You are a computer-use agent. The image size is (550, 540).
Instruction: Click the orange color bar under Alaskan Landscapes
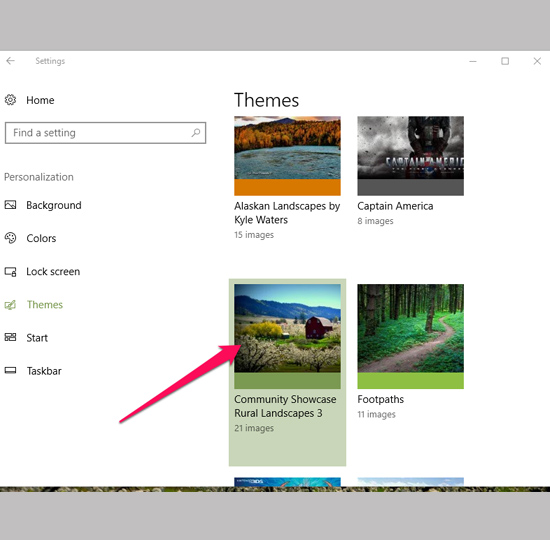click(287, 187)
